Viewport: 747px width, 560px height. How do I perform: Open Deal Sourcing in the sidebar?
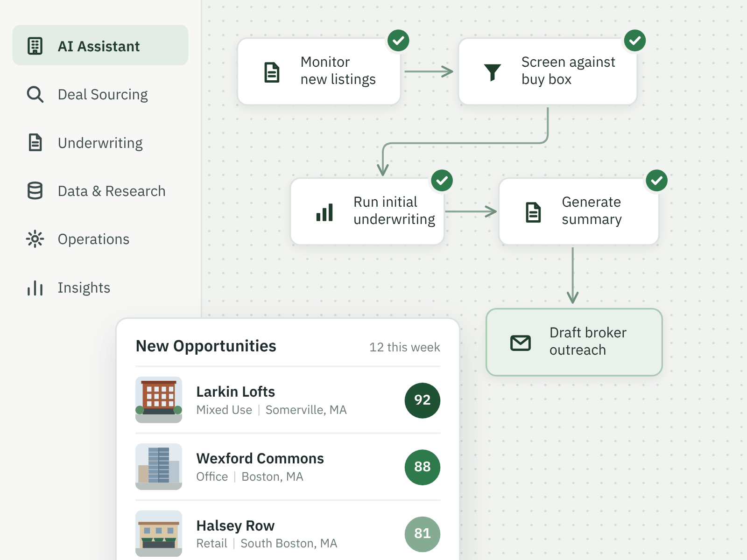pyautogui.click(x=103, y=94)
